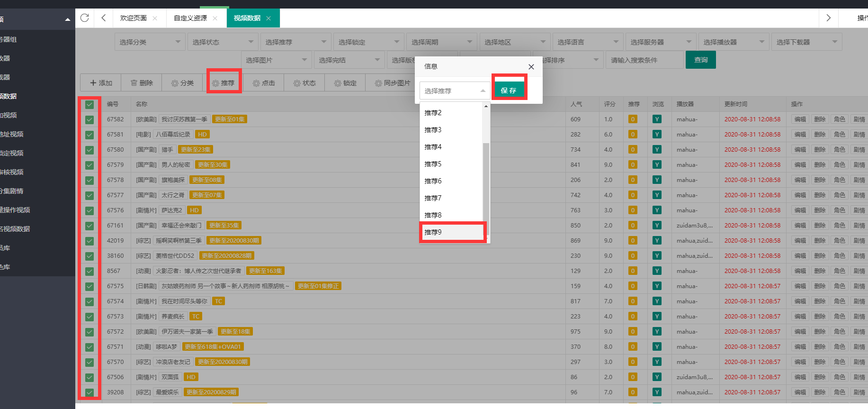Uncheck the checkbox for row 67582
868x409 pixels.
click(x=89, y=119)
